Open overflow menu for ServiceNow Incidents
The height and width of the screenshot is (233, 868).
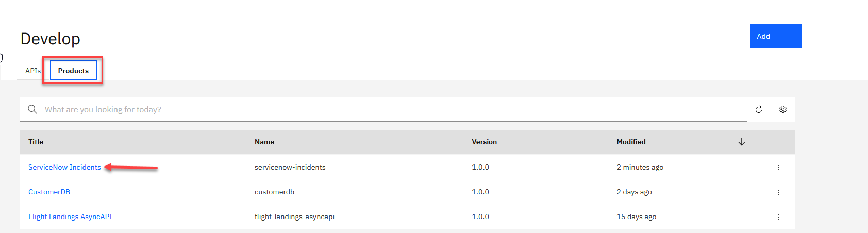[778, 168]
